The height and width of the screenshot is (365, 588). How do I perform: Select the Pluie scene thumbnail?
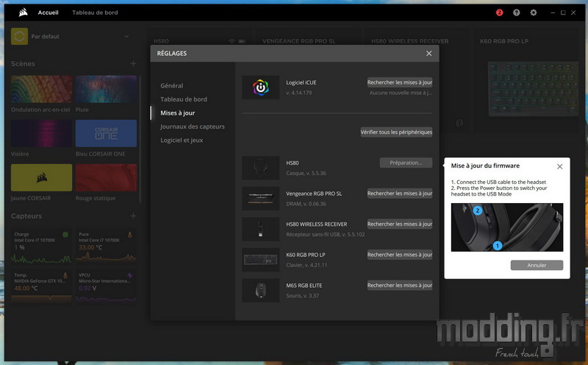pyautogui.click(x=106, y=89)
